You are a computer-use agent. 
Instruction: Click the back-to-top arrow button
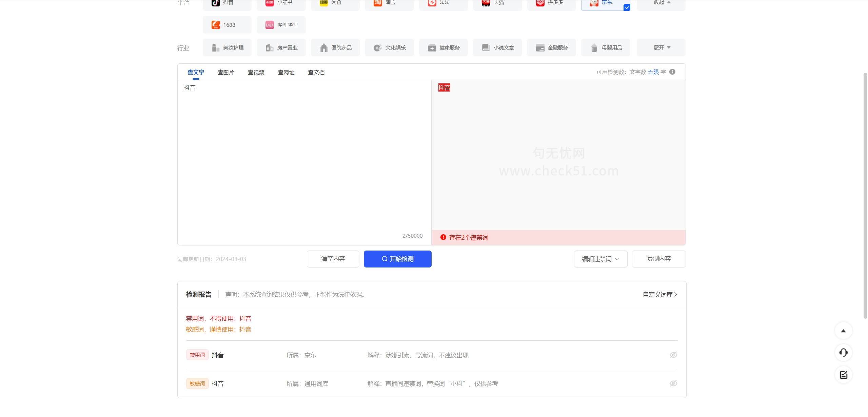pyautogui.click(x=843, y=331)
